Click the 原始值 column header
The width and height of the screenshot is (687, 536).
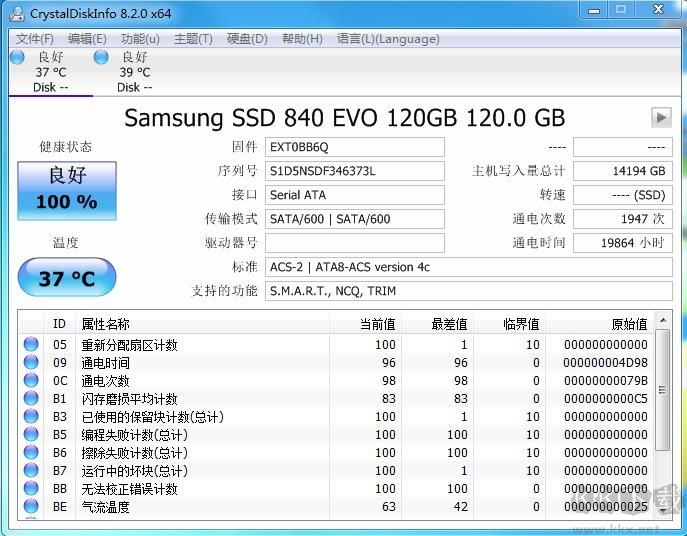(x=599, y=324)
